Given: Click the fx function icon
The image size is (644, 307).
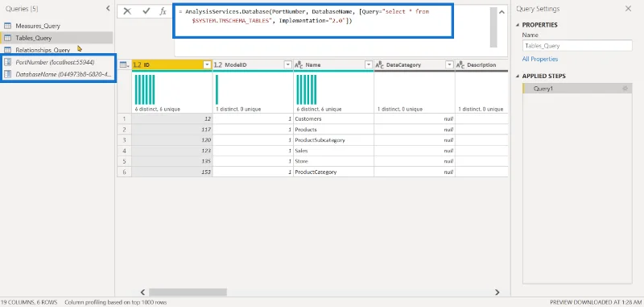Looking at the screenshot, I should coord(163,11).
